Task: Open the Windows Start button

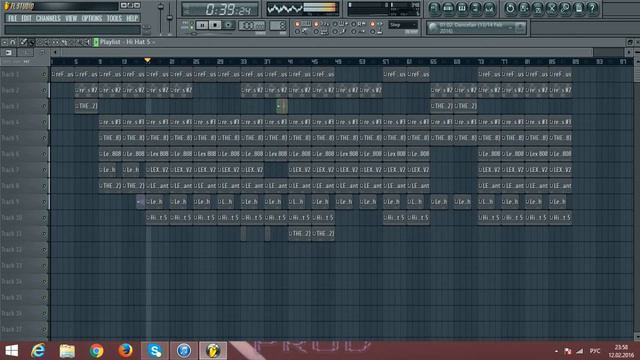Action: 11,351
